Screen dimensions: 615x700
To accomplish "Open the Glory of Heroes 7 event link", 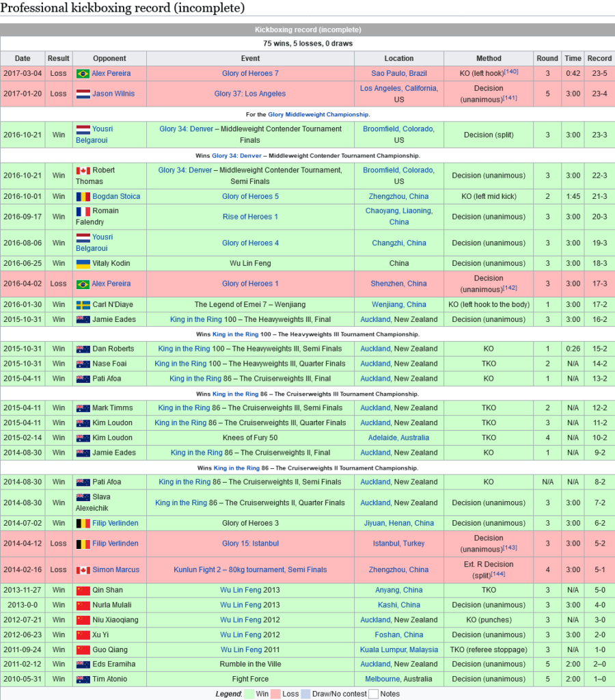I will tap(250, 74).
